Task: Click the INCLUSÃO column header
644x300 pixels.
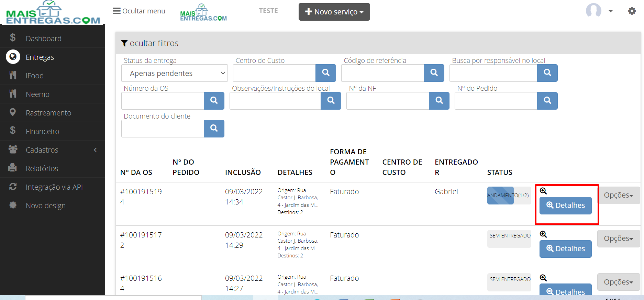Action: [243, 173]
